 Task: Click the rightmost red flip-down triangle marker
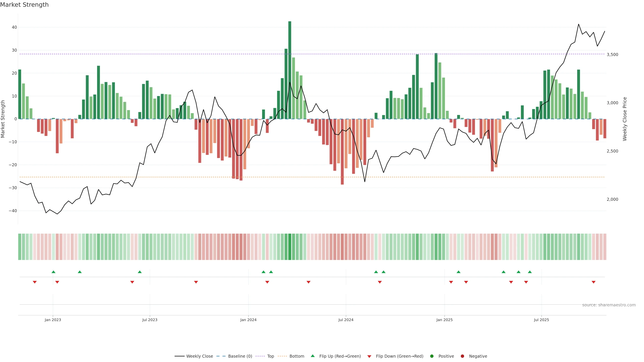[x=594, y=282]
